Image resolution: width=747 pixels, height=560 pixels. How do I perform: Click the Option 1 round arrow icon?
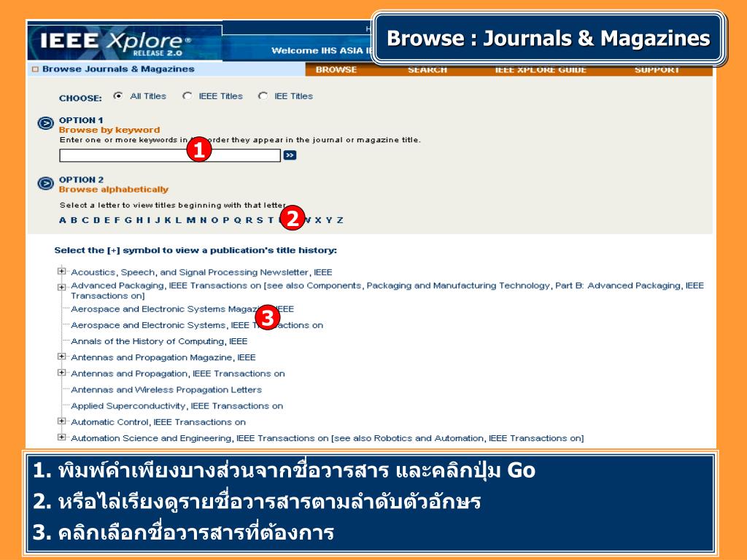46,123
